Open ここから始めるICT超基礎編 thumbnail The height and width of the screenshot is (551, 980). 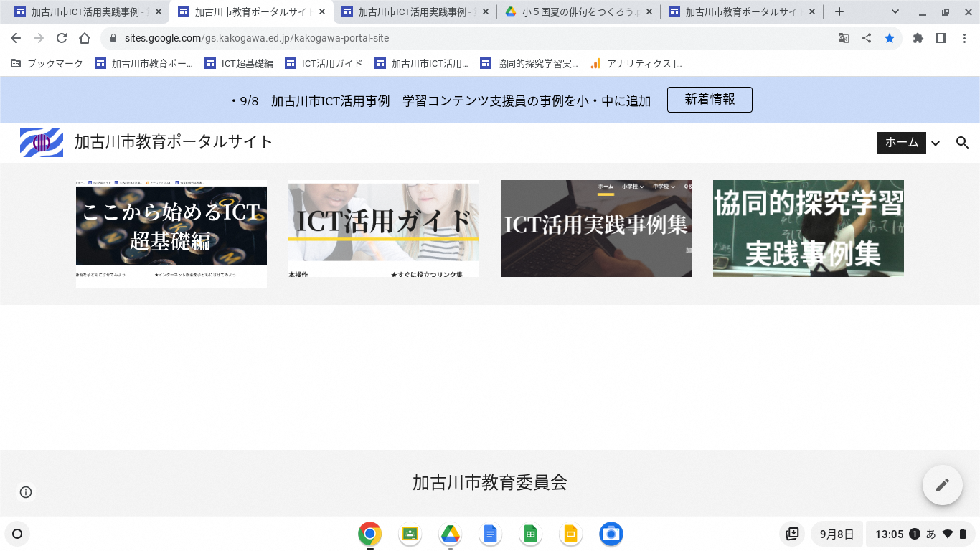pos(171,234)
